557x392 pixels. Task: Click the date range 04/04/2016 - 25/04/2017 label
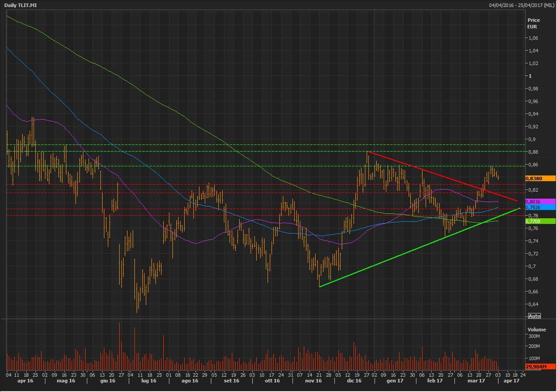(522, 5)
